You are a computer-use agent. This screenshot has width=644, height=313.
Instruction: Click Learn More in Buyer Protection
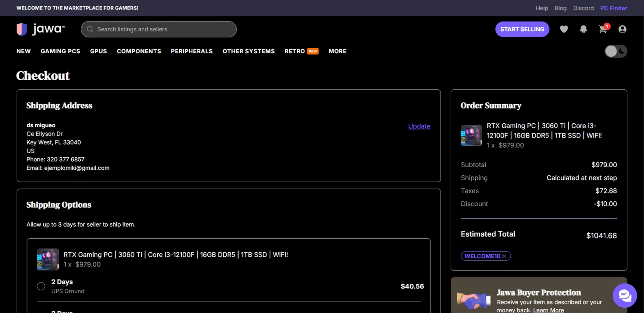(x=548, y=310)
